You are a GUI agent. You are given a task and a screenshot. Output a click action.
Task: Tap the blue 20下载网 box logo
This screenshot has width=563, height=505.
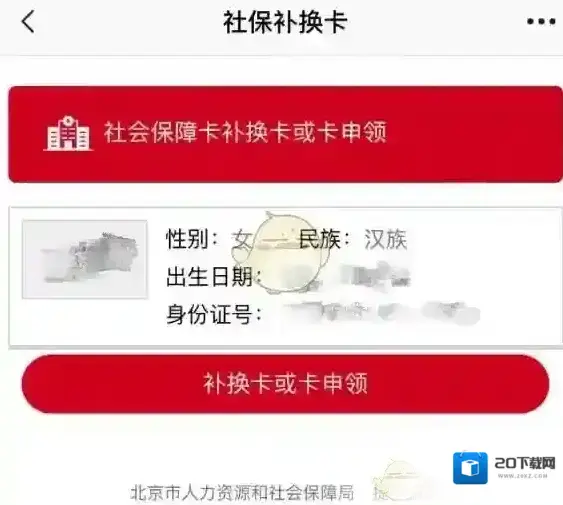(470, 468)
